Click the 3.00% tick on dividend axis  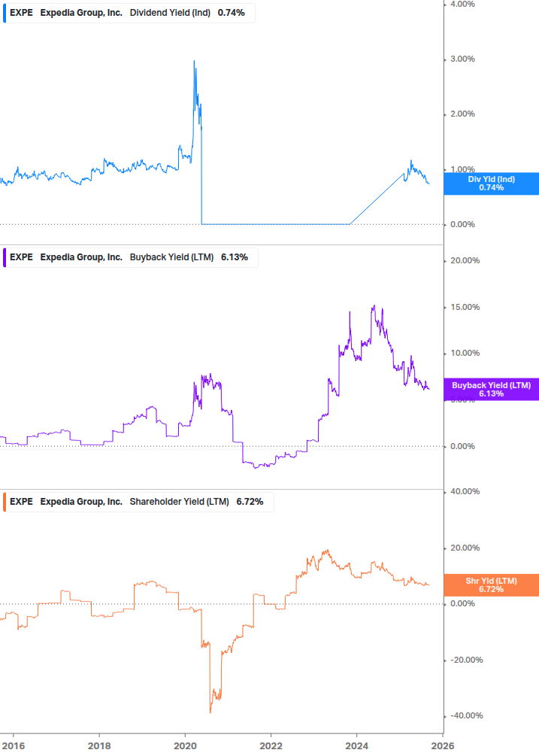pyautogui.click(x=462, y=59)
